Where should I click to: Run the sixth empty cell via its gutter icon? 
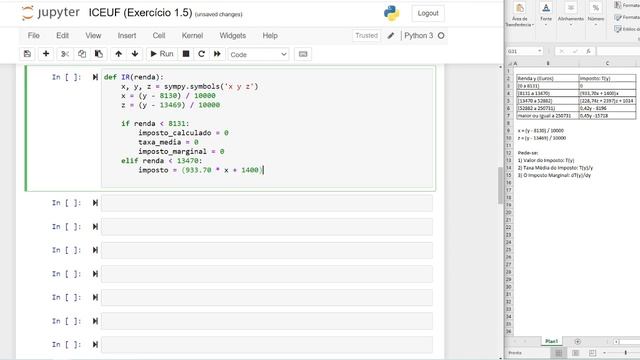click(95, 321)
